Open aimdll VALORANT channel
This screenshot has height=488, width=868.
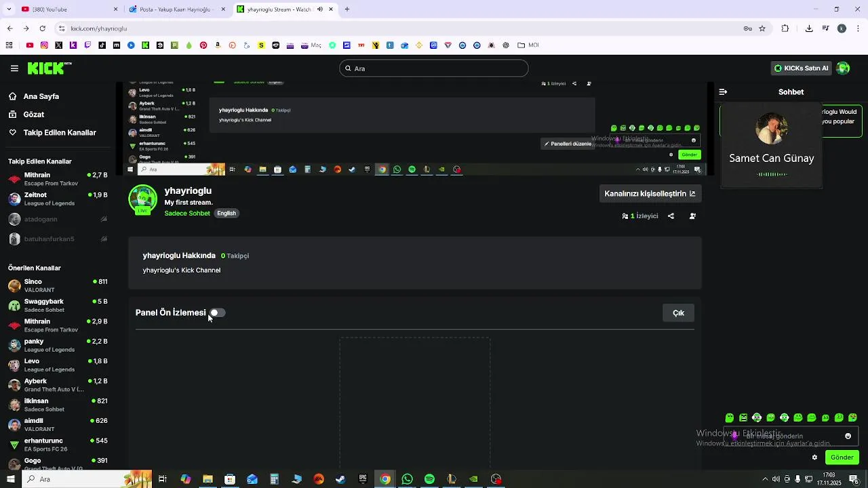coord(58,424)
